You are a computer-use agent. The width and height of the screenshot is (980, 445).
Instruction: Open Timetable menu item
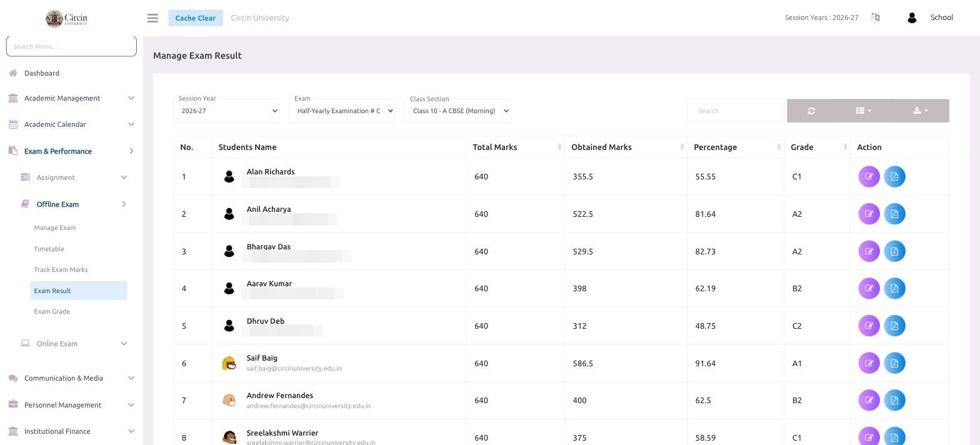pyautogui.click(x=49, y=249)
